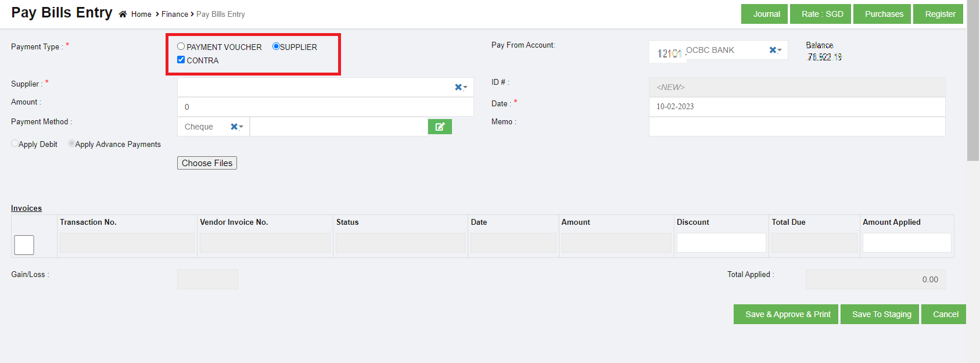Screen dimensions: 980x363
Task: Open the Pay From Account dropdown
Action: click(780, 51)
